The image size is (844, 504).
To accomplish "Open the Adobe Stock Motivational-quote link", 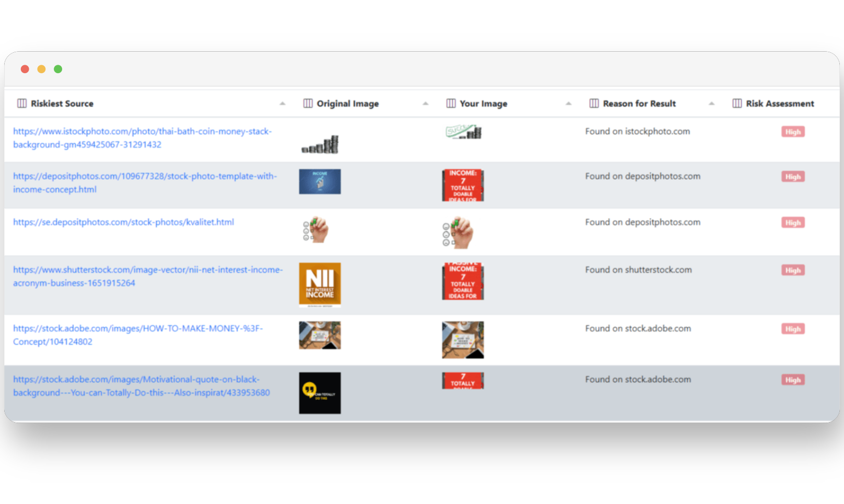I will click(141, 386).
